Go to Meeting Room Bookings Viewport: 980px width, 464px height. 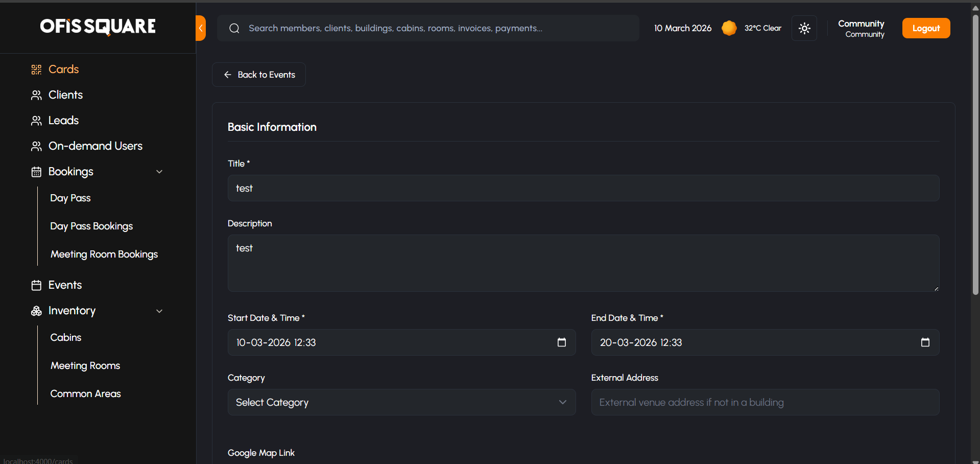(x=104, y=254)
